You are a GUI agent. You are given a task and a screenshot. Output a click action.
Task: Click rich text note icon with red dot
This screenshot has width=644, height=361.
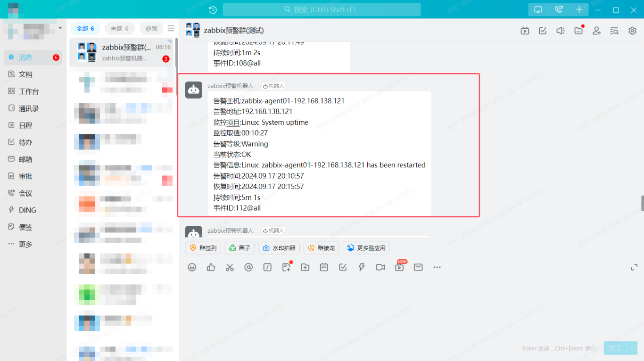click(x=286, y=267)
